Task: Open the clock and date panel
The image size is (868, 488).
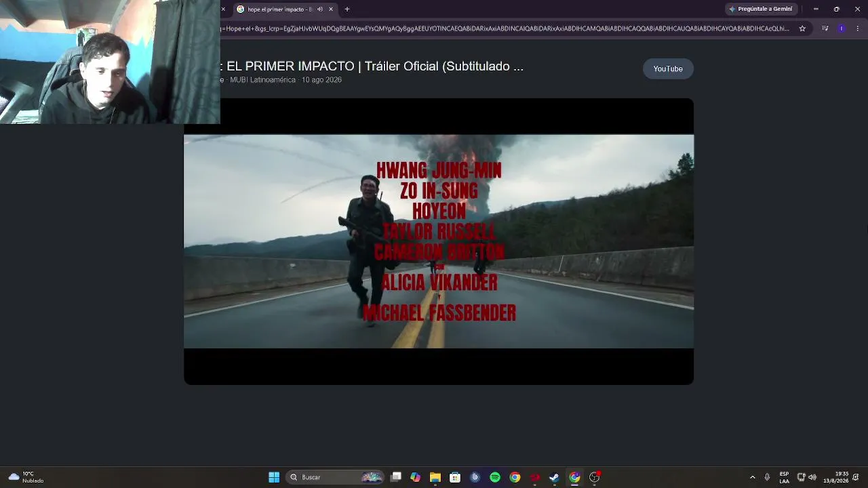Action: pyautogui.click(x=836, y=477)
